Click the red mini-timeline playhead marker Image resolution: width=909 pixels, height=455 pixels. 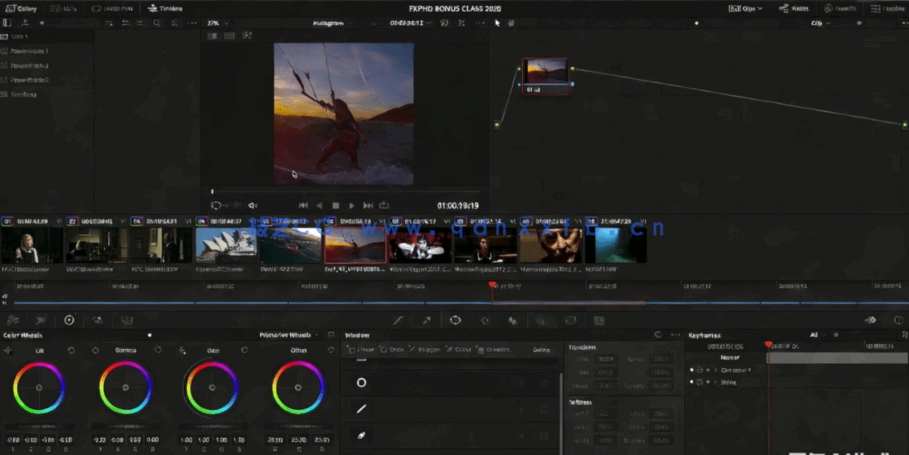tap(492, 285)
